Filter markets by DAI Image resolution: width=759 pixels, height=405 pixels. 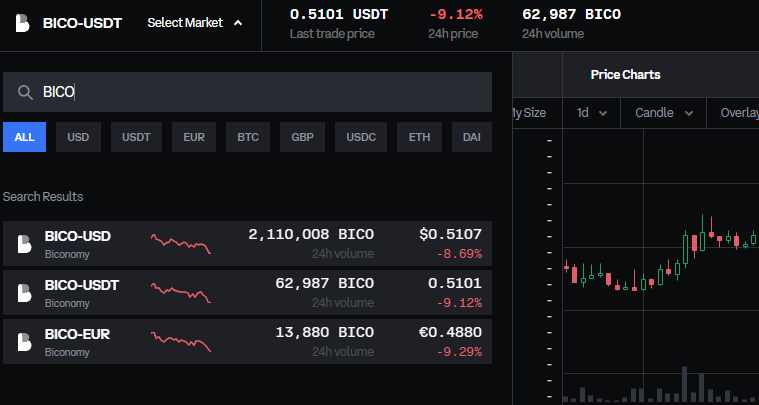pos(472,137)
